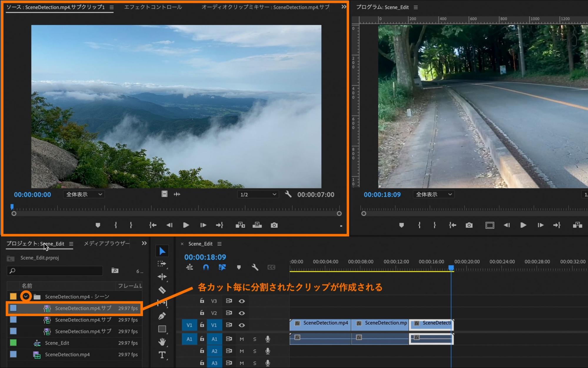The width and height of the screenshot is (588, 368).
Task: Open timeline display settings wrench
Action: click(255, 267)
